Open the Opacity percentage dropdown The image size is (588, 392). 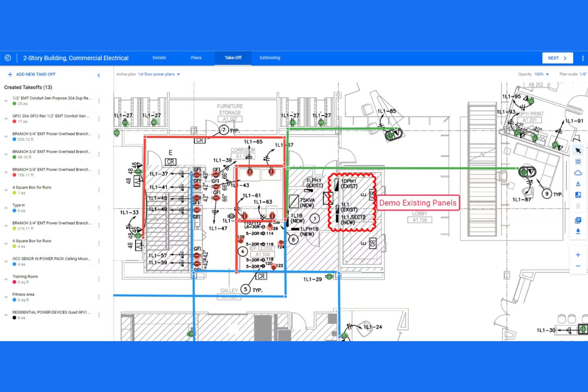[540, 74]
